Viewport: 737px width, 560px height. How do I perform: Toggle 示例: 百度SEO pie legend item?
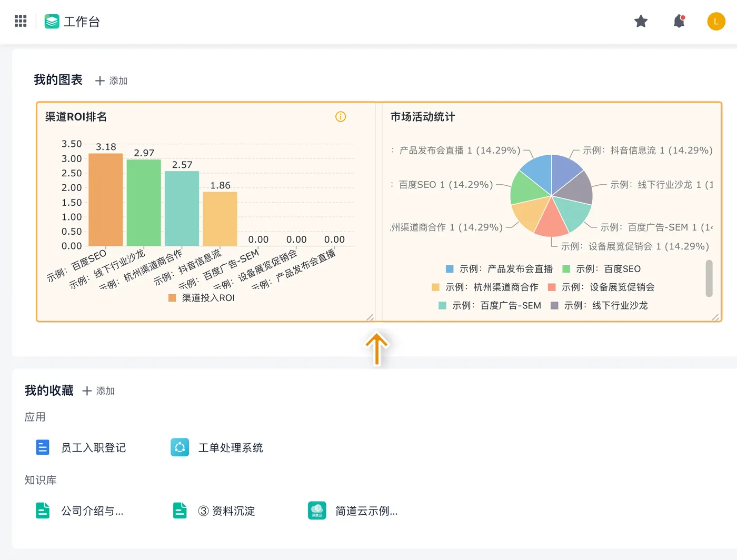602,269
